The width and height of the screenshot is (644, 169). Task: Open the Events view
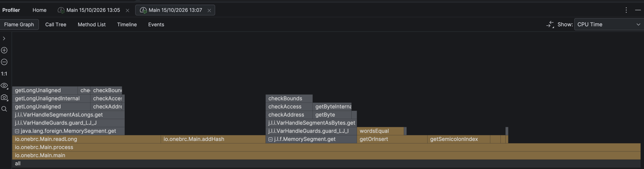156,24
